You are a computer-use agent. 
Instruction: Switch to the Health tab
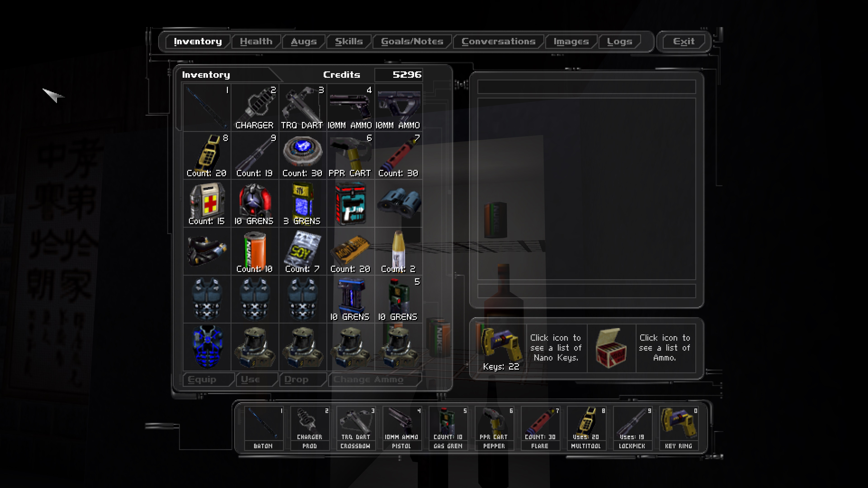pyautogui.click(x=256, y=41)
